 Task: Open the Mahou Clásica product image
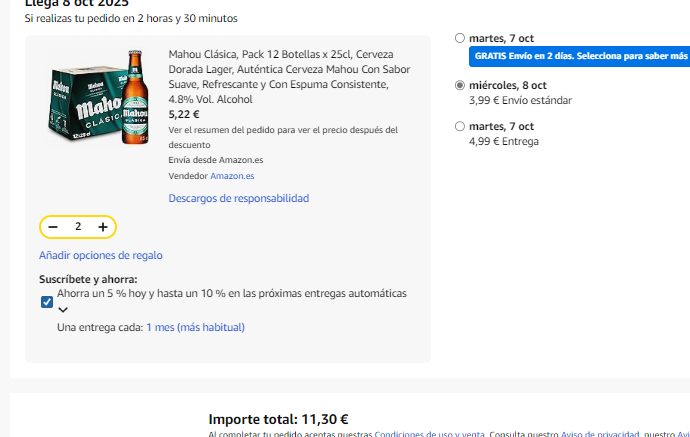point(99,96)
